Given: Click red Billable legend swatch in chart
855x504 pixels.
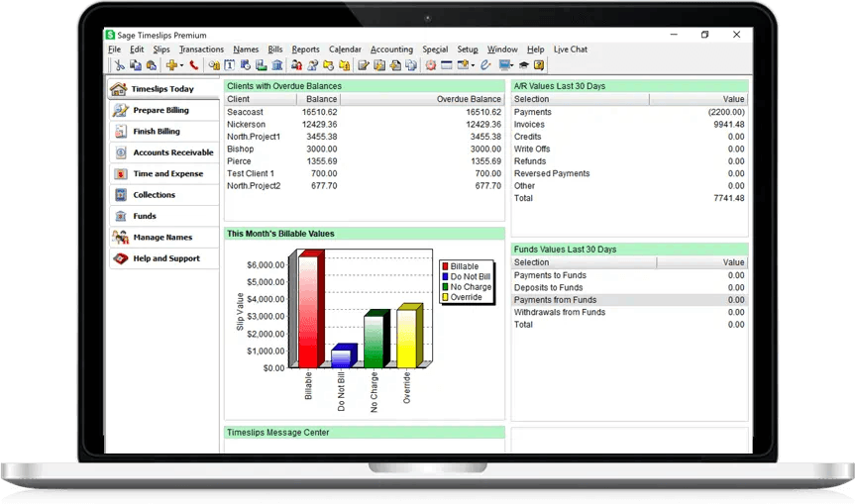Looking at the screenshot, I should click(445, 266).
